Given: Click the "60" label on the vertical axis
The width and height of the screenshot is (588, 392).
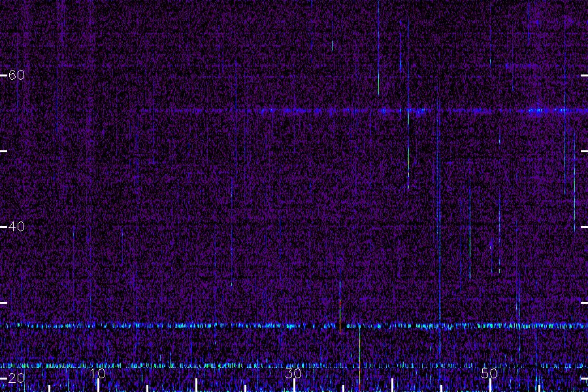Looking at the screenshot, I should [x=16, y=75].
